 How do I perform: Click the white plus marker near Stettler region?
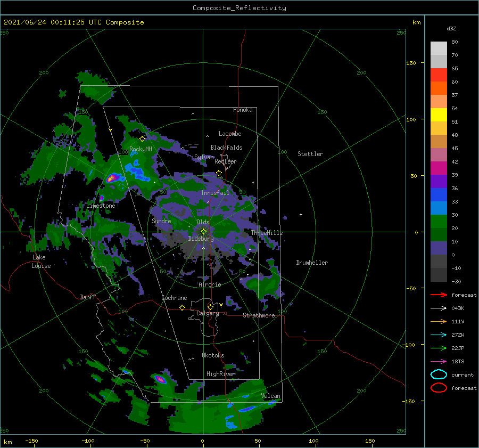tap(301, 214)
